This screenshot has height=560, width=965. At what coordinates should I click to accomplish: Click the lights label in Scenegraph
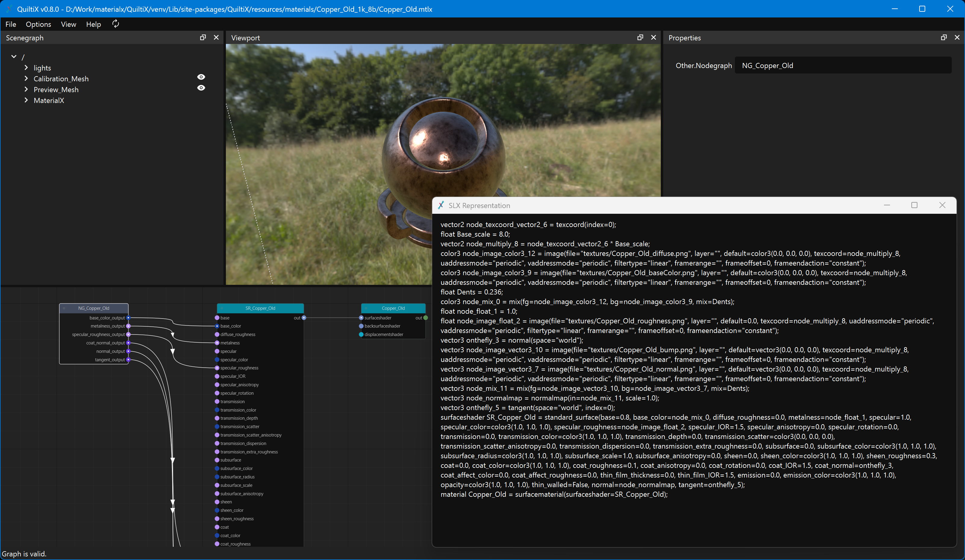[42, 68]
